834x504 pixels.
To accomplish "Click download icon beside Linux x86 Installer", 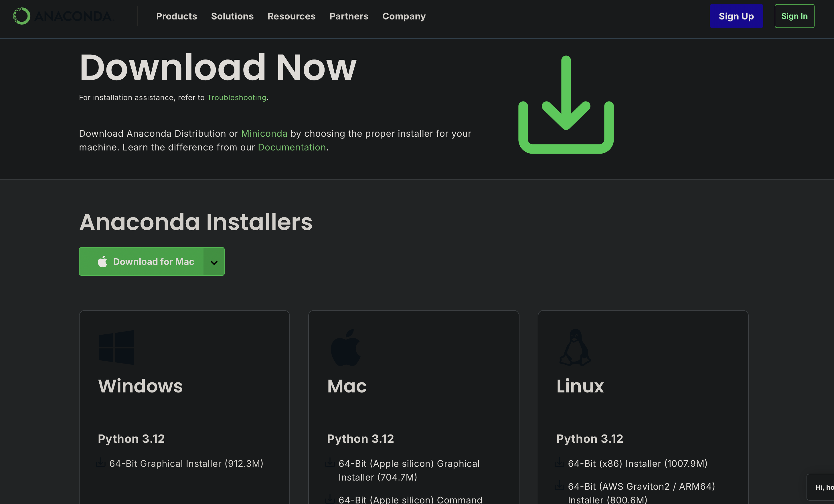I will coord(559,463).
